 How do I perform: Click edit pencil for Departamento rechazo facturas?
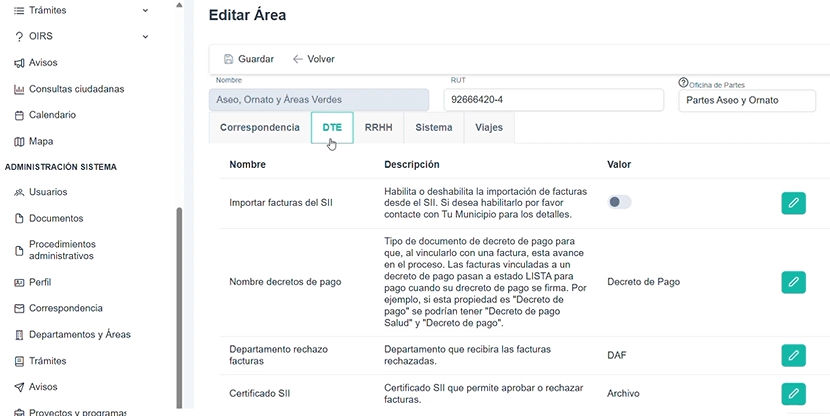point(793,355)
